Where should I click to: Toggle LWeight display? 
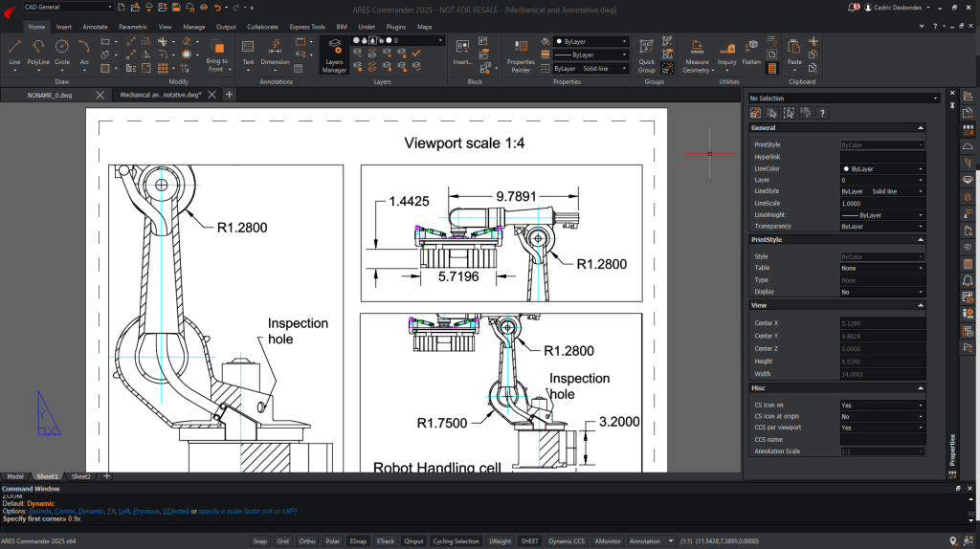pyautogui.click(x=500, y=541)
